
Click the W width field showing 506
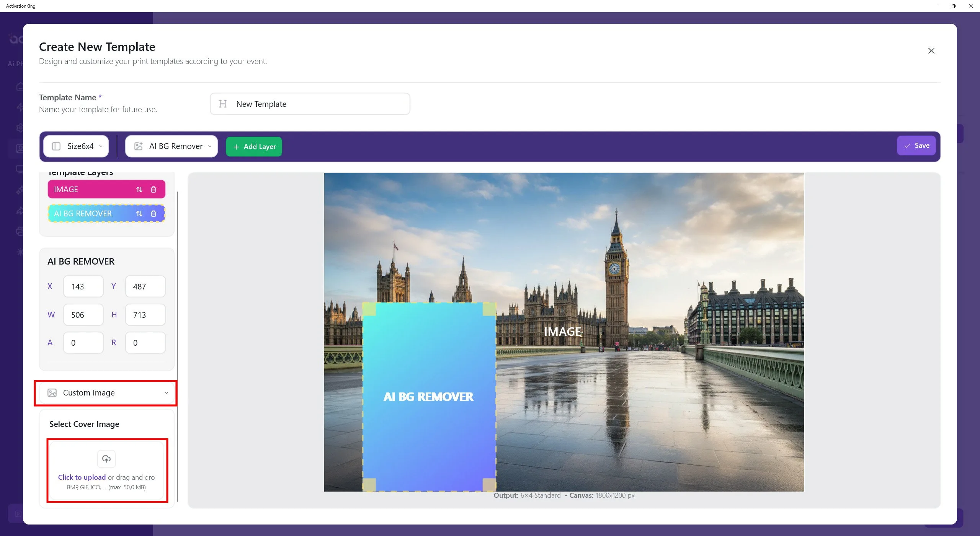click(83, 315)
